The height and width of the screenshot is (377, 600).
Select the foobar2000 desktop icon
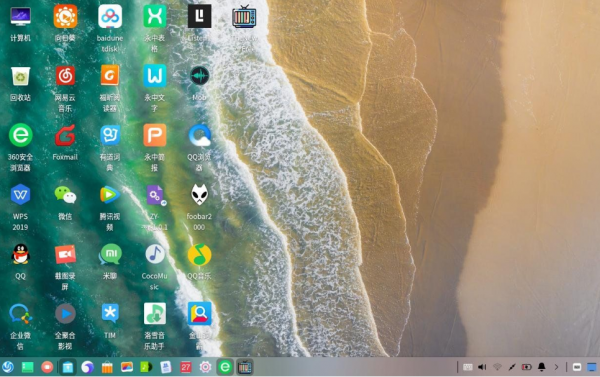tap(199, 195)
